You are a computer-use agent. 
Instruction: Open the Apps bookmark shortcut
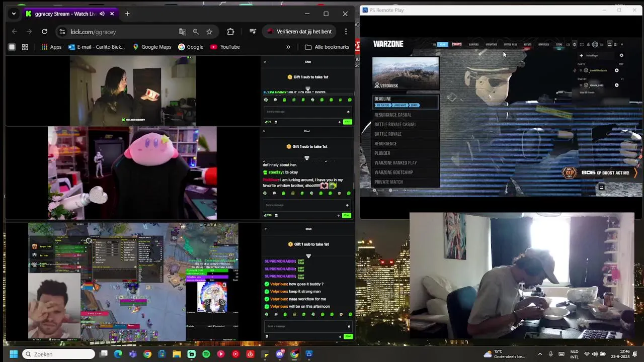point(51,47)
